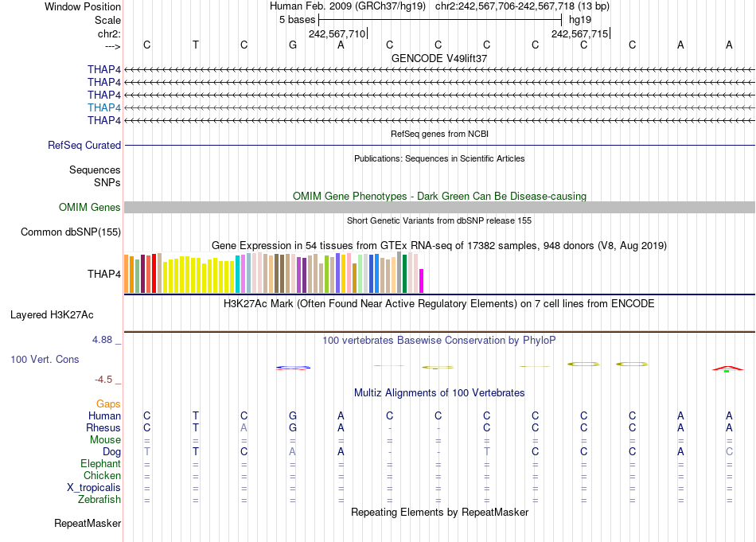
Task: Click the bright red bar in the GTEx chart
Action: pos(154,274)
